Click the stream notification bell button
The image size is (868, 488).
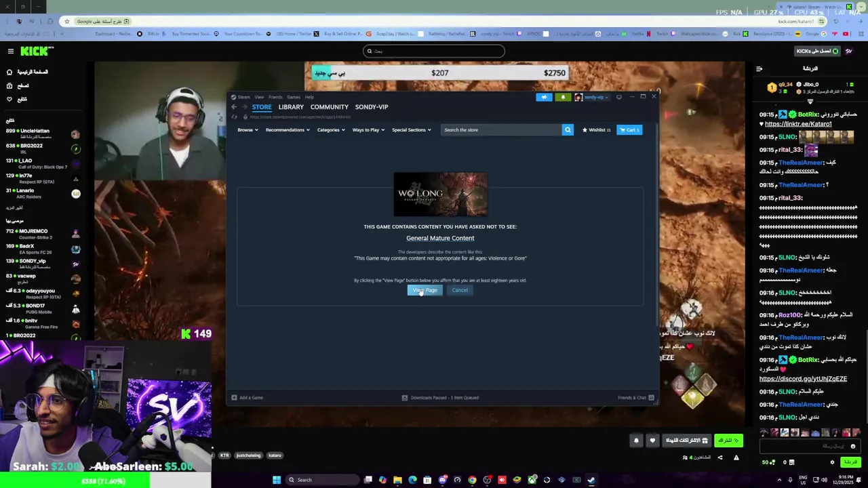[636, 441]
